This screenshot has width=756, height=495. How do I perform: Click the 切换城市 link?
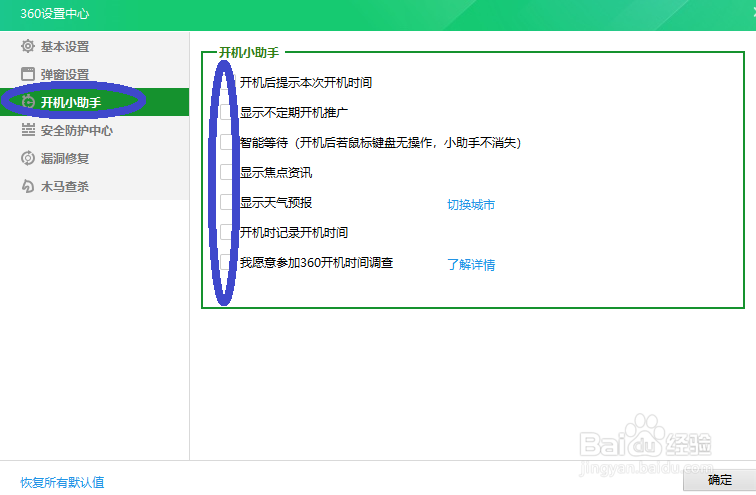coord(471,204)
